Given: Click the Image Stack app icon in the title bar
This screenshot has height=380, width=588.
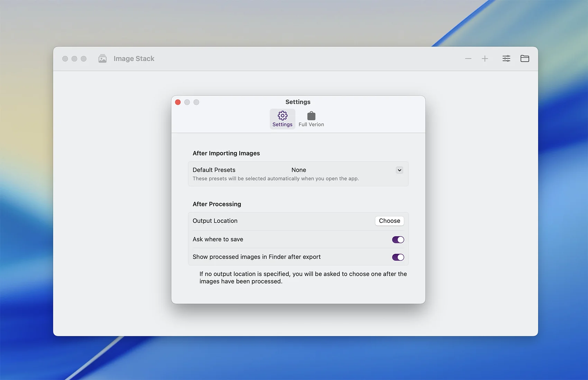Looking at the screenshot, I should click(102, 58).
